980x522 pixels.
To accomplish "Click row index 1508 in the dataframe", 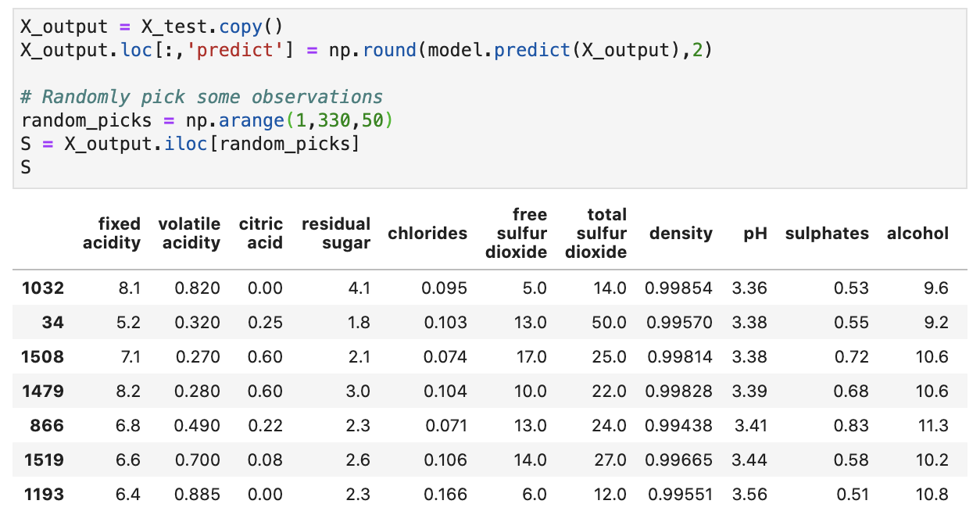I will (x=43, y=357).
